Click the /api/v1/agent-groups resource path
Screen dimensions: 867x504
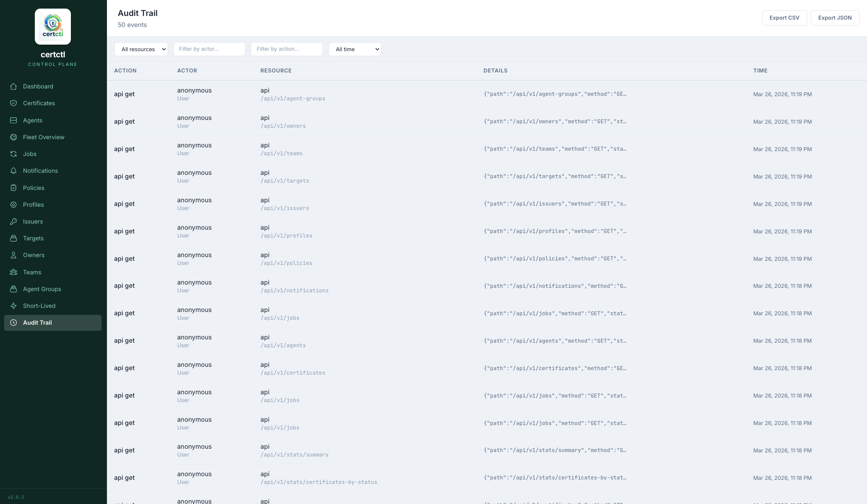point(293,99)
